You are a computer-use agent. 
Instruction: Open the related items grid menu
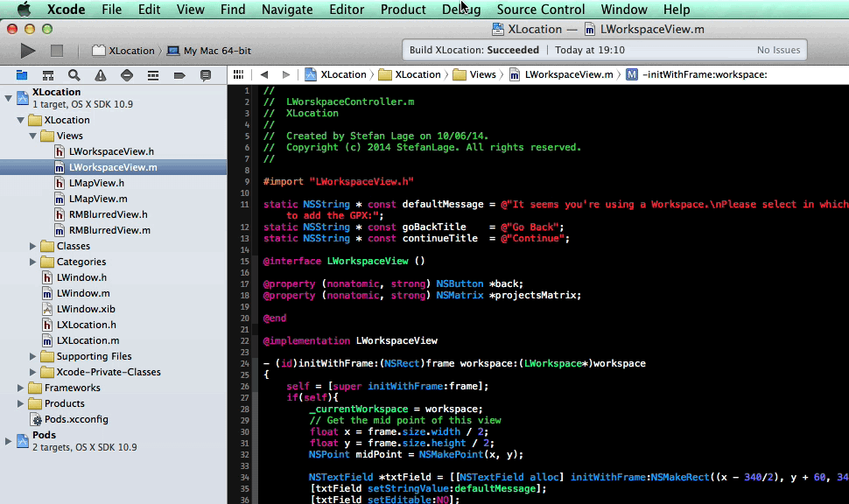click(x=238, y=74)
